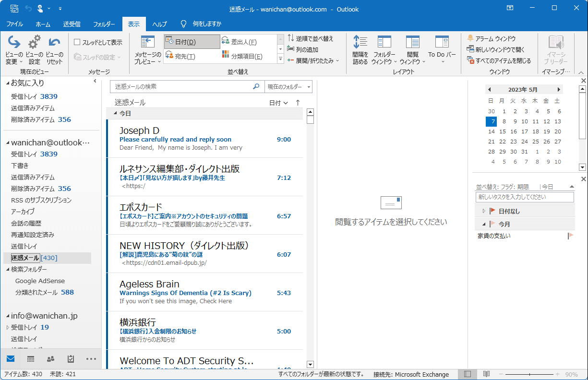Arrange by Date (日付)

(192, 42)
